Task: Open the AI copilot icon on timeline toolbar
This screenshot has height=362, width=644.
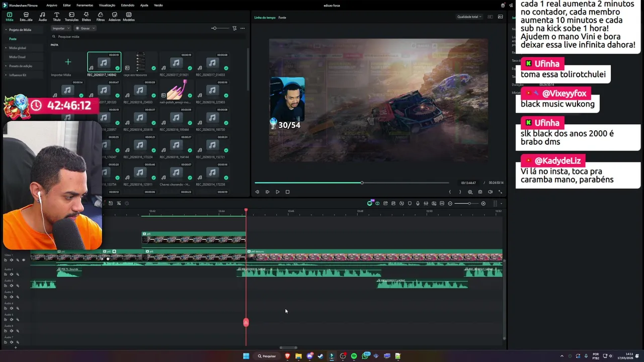Action: click(370, 203)
